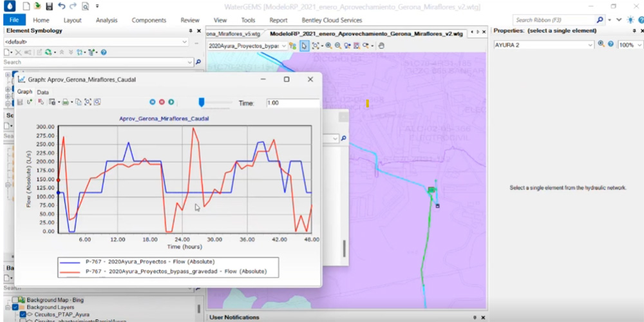This screenshot has height=322, width=644.
Task: Close the Element Symbology panel
Action: [x=199, y=31]
